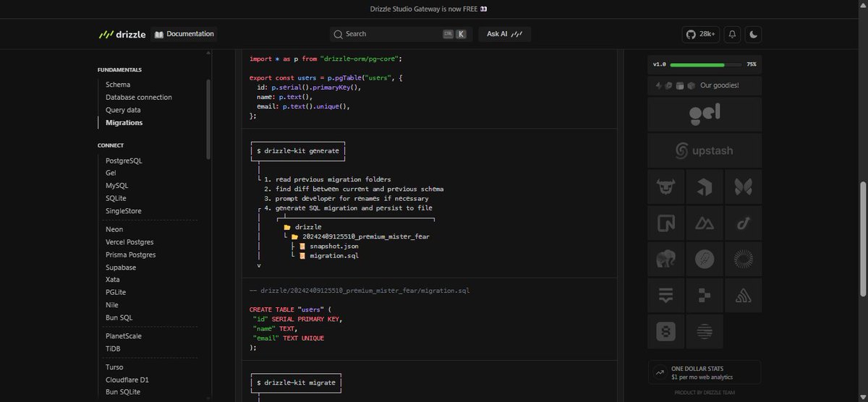Click the gel sponsor tile
Screen dimensions: 868x402
705,114
